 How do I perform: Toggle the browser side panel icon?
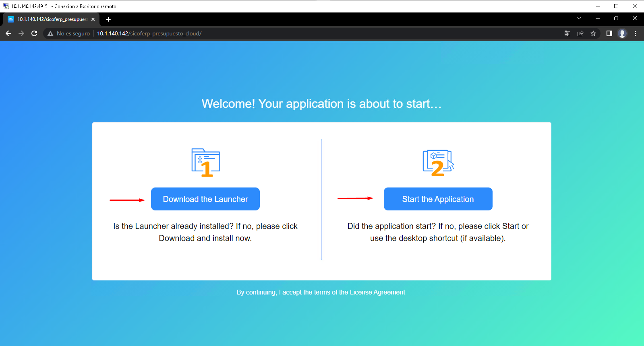pyautogui.click(x=609, y=33)
